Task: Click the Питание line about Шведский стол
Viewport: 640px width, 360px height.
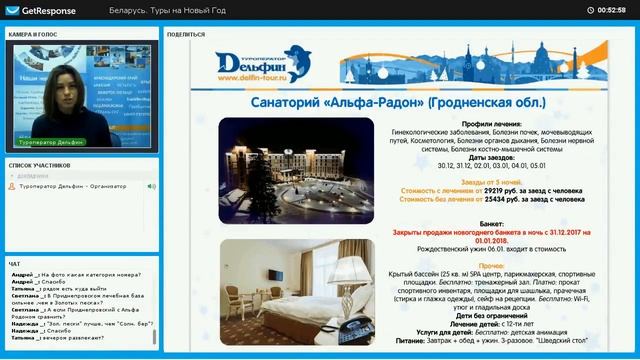Action: [x=492, y=340]
